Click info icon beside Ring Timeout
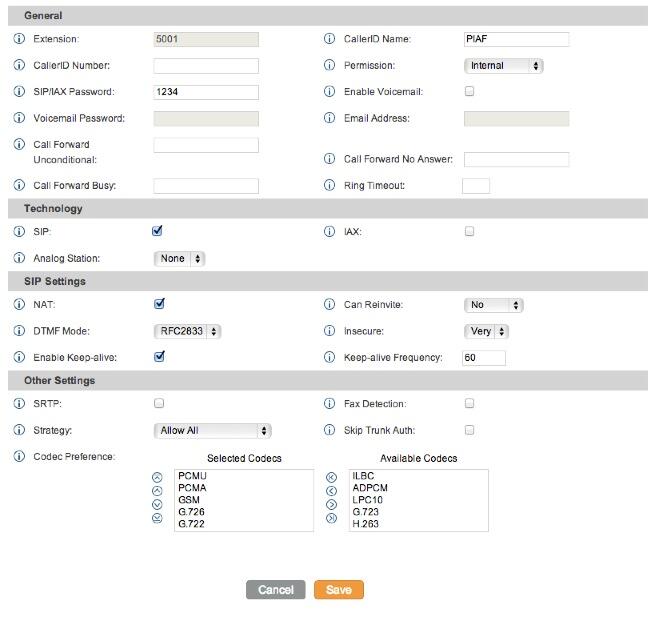The image size is (655, 621). pyautogui.click(x=330, y=185)
